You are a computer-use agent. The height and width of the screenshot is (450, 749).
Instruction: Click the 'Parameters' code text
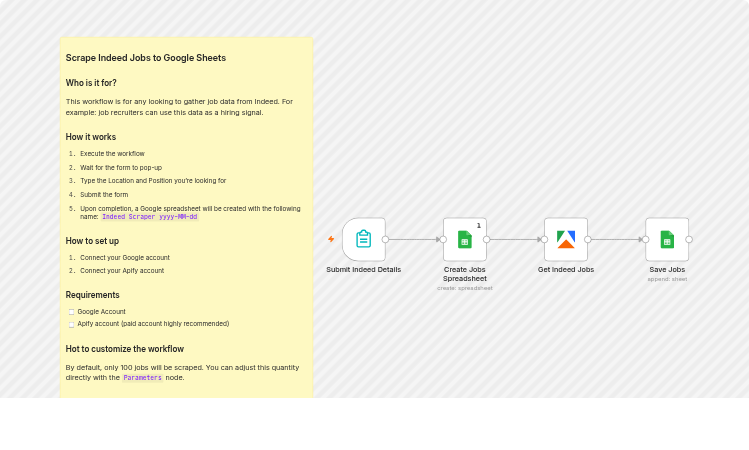142,378
